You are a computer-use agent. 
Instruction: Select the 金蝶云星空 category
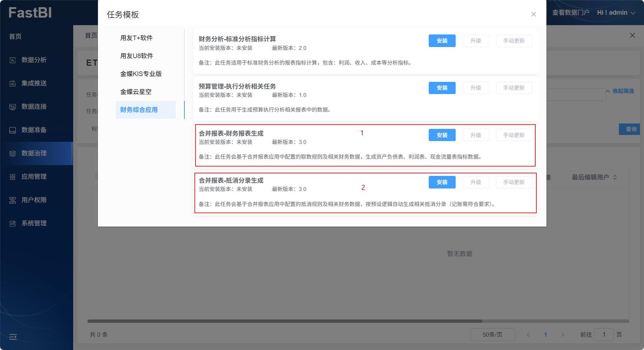click(136, 92)
